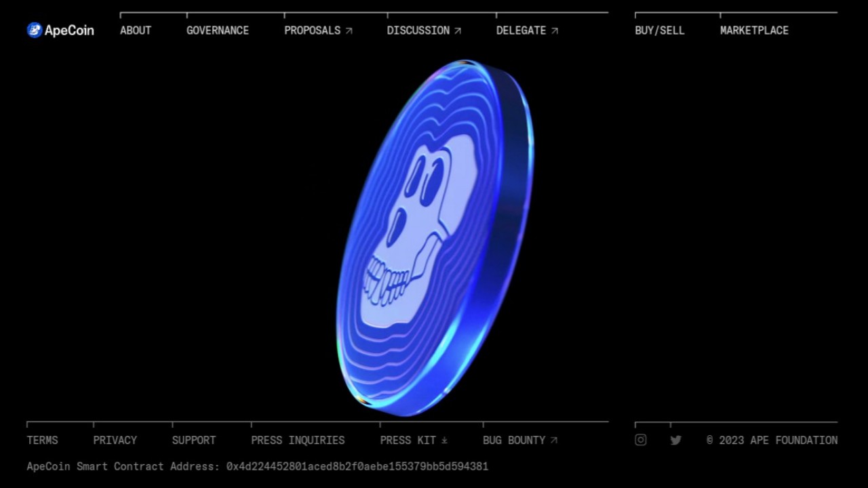
Task: Click the Press Inquiries footer link
Action: coord(298,440)
